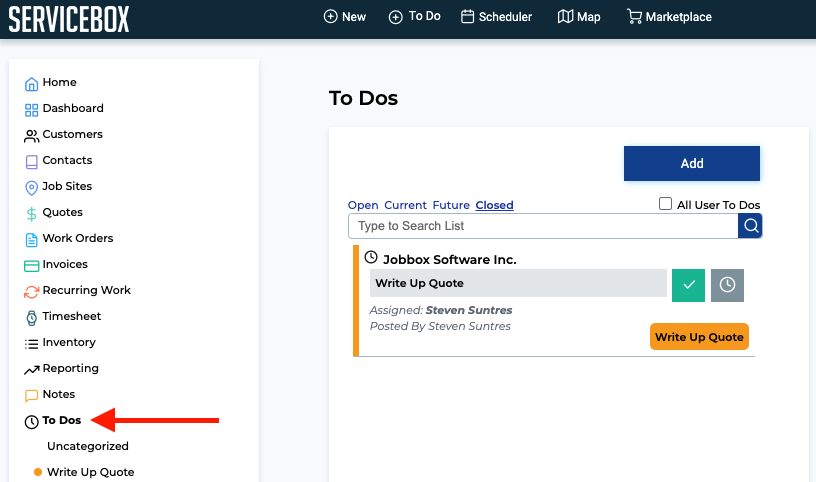Click the Customers people icon

pyautogui.click(x=31, y=135)
